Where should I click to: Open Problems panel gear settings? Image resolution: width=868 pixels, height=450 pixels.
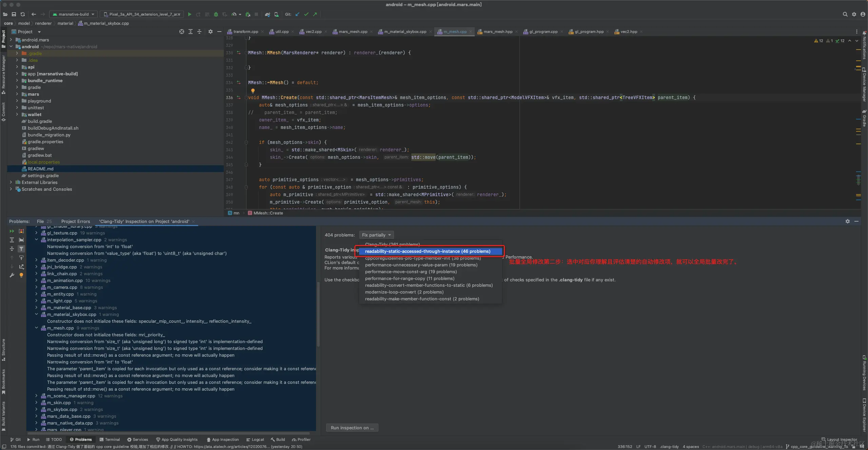pyautogui.click(x=848, y=221)
